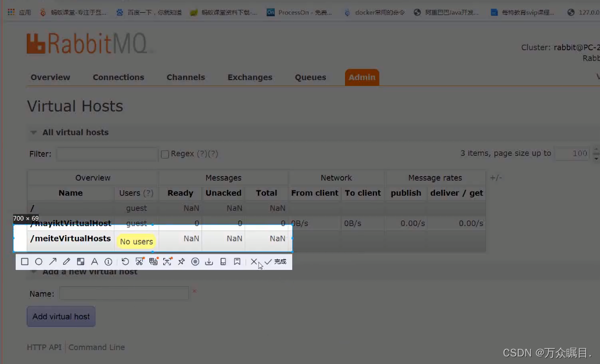The width and height of the screenshot is (600, 364).
Task: Send the screenshot to phone icon
Action: (x=223, y=261)
